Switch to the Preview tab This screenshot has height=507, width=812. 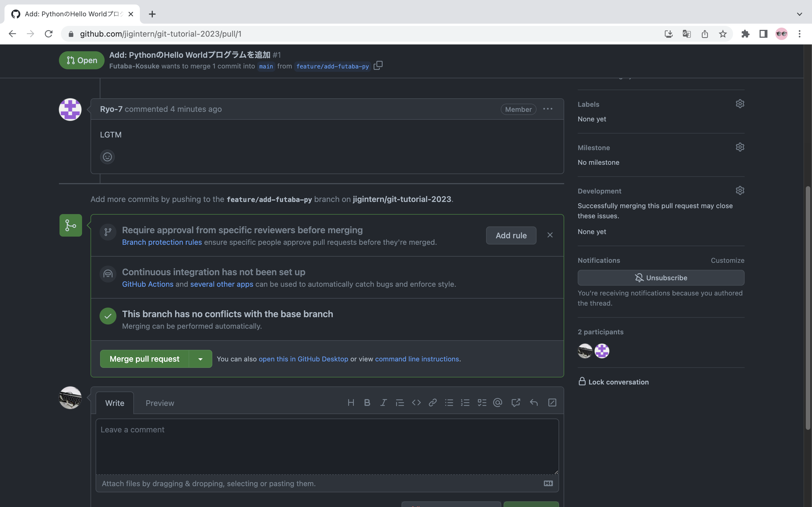160,403
